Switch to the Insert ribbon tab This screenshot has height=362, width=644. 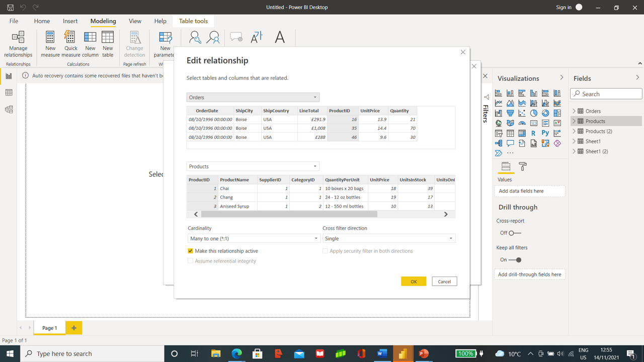tap(70, 21)
